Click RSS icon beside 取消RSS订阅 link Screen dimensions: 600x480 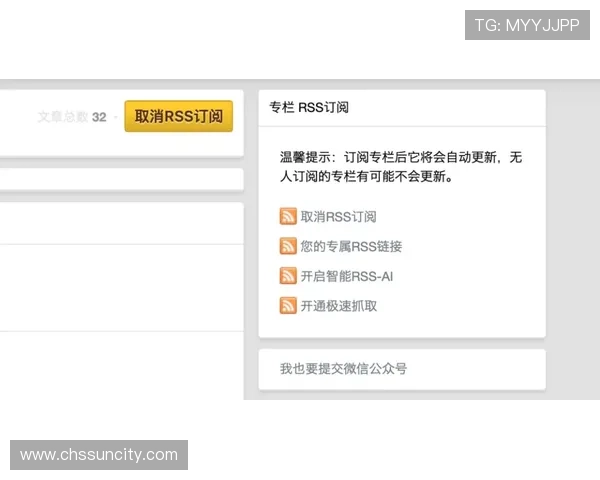tap(288, 216)
